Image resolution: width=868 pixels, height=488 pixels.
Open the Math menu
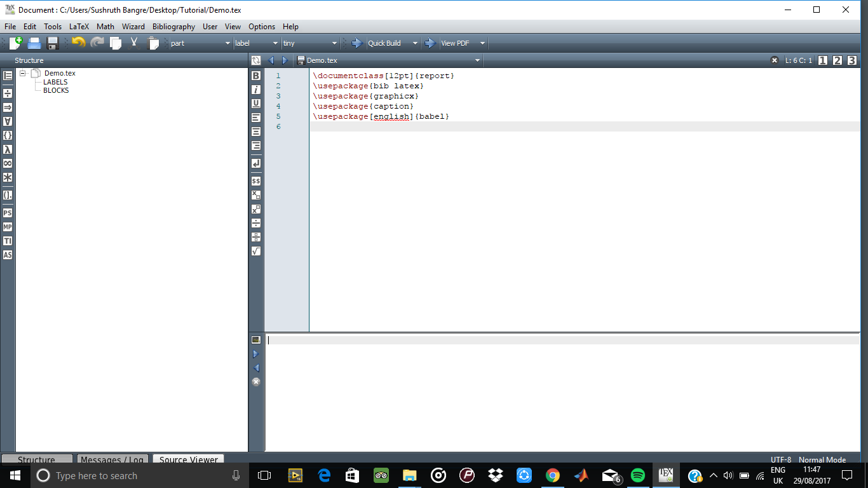(105, 27)
